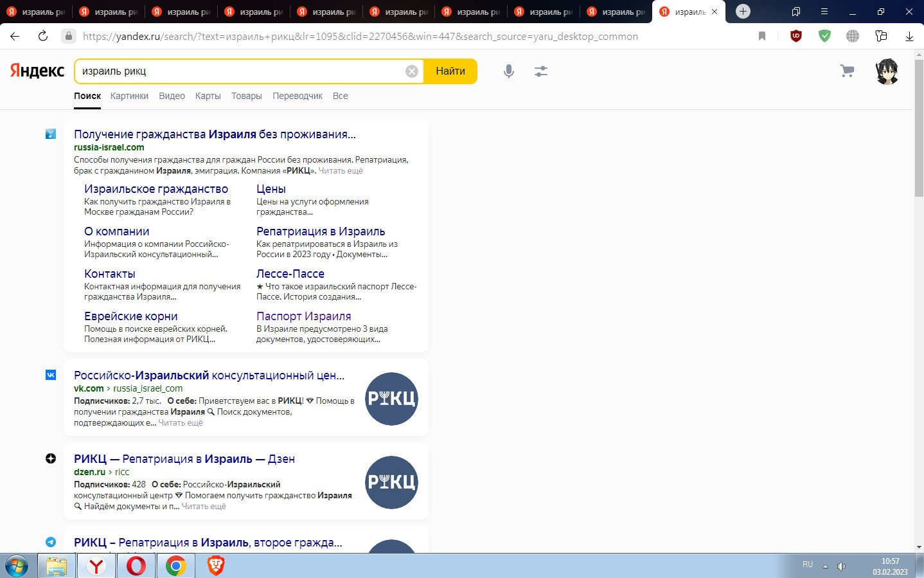Click the russia-israel.com favicon

51,134
